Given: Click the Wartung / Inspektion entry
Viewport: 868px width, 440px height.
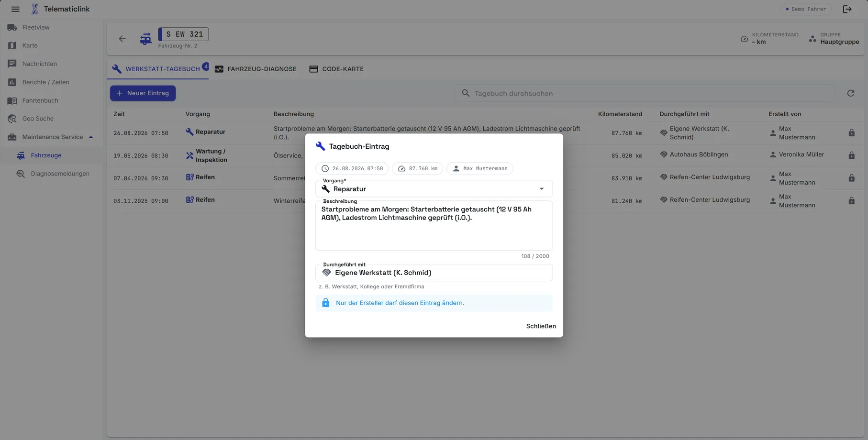Looking at the screenshot, I should coord(211,155).
